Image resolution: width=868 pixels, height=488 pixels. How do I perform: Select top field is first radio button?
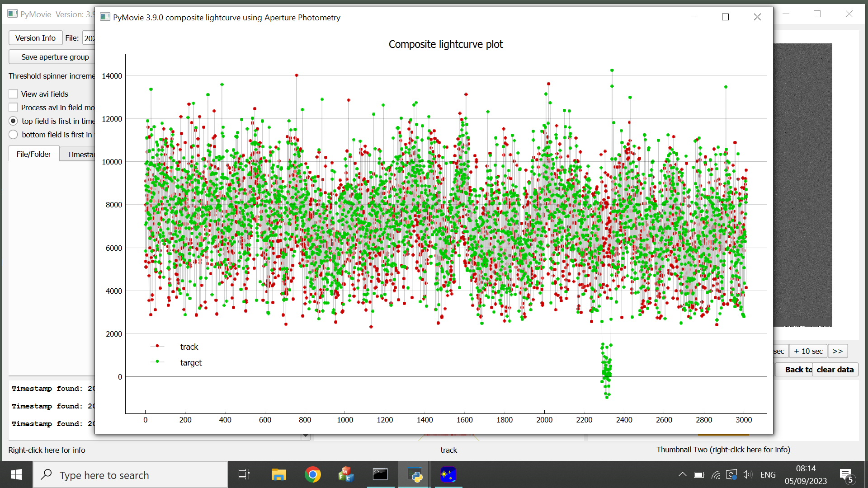tap(14, 121)
